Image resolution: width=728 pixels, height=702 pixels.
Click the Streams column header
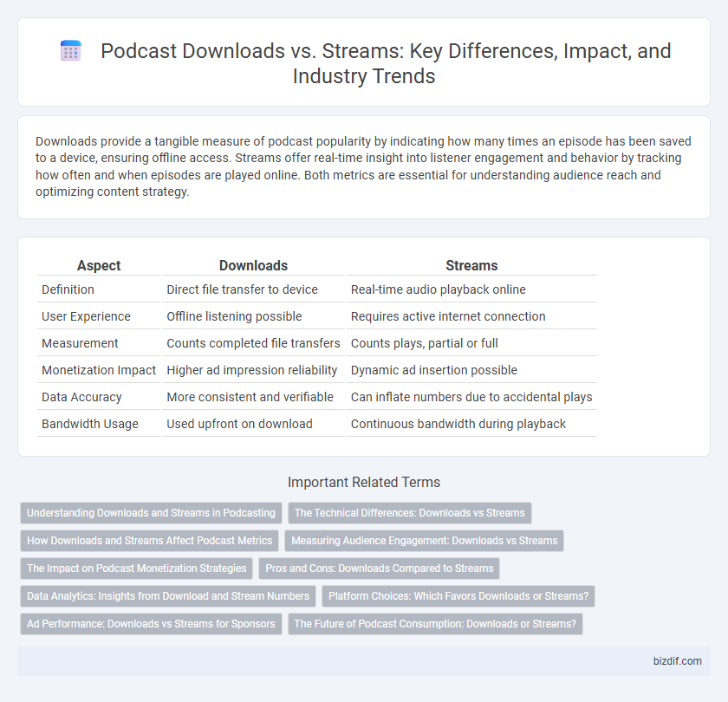471,265
